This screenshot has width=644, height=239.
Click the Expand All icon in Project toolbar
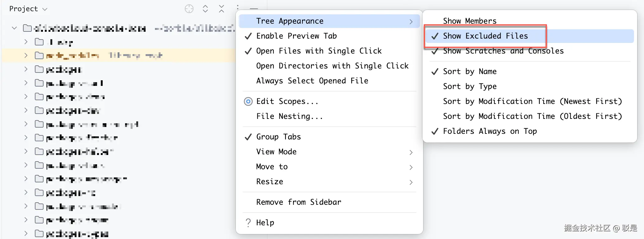point(205,9)
